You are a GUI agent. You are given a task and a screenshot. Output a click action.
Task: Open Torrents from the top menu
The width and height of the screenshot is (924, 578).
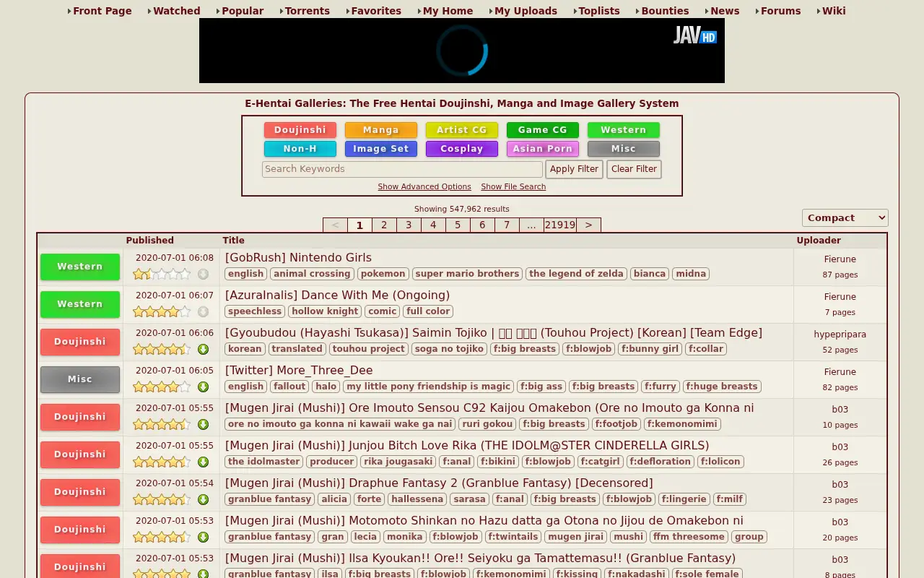tap(307, 11)
